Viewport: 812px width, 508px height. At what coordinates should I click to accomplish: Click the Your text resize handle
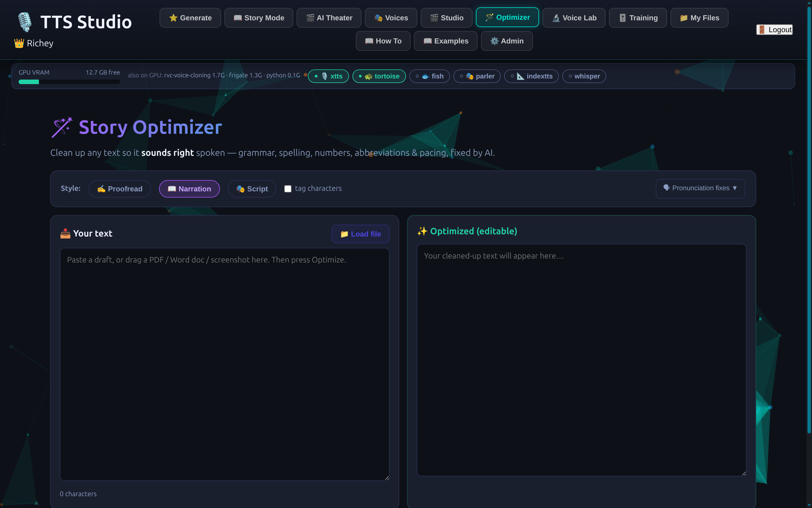click(387, 478)
